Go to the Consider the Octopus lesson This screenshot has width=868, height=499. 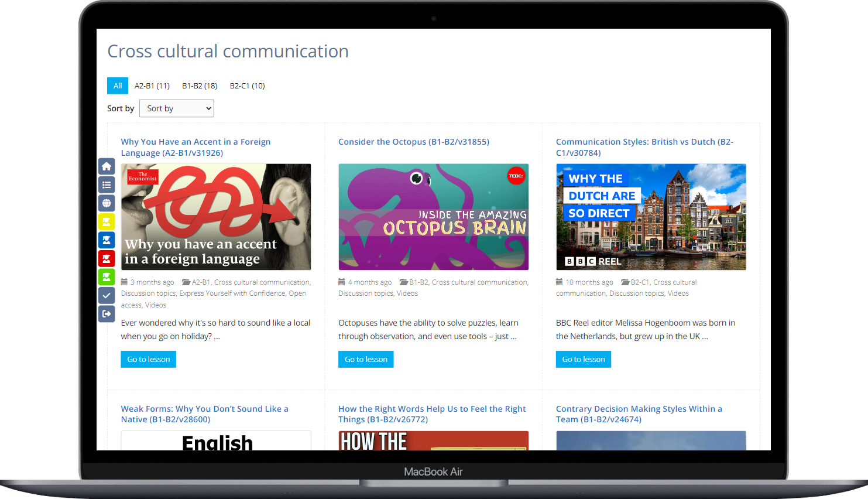point(366,359)
